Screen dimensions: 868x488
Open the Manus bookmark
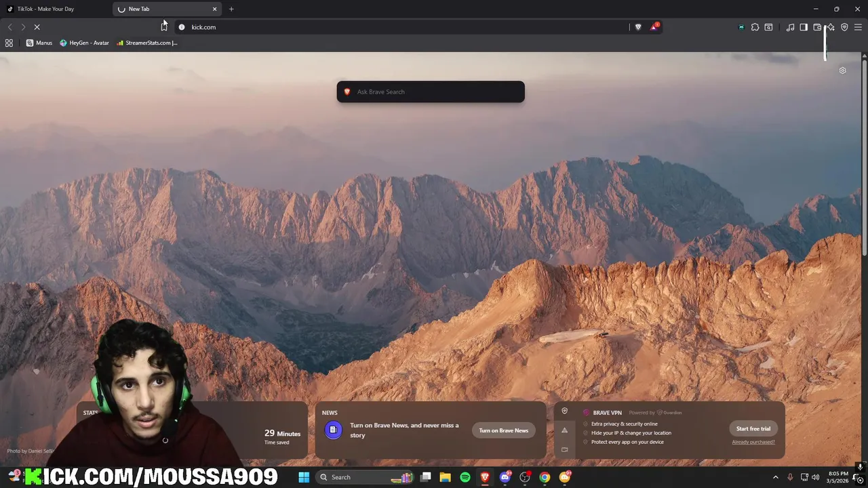pyautogui.click(x=39, y=43)
